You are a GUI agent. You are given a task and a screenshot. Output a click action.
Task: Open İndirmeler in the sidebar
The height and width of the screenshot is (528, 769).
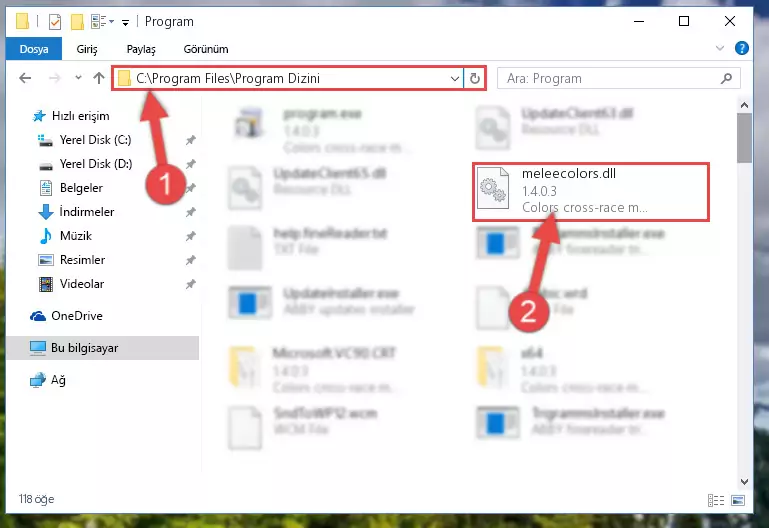click(x=76, y=212)
